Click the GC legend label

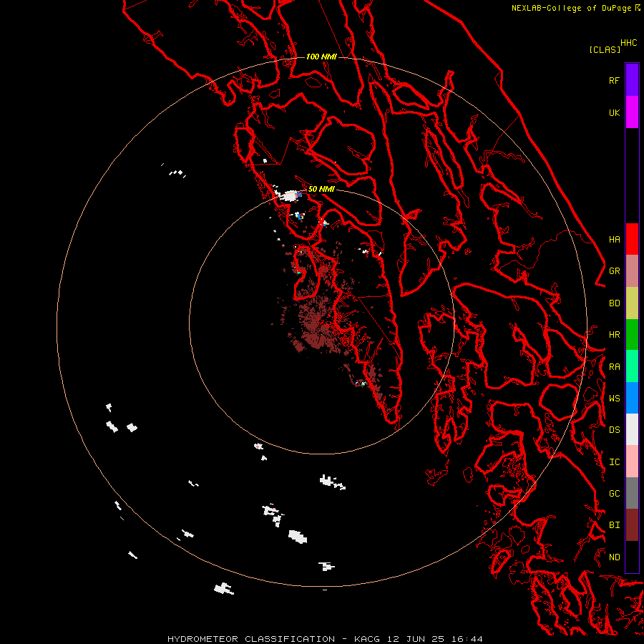(x=614, y=493)
